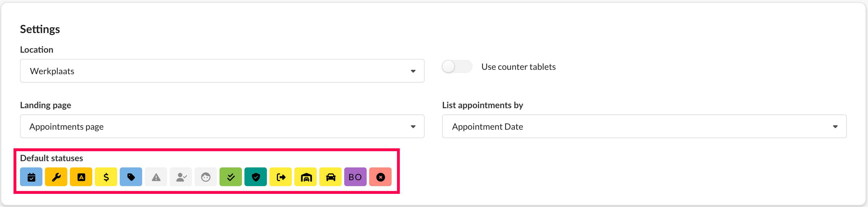Click the red cancelled X status
The height and width of the screenshot is (207, 868).
(x=380, y=177)
